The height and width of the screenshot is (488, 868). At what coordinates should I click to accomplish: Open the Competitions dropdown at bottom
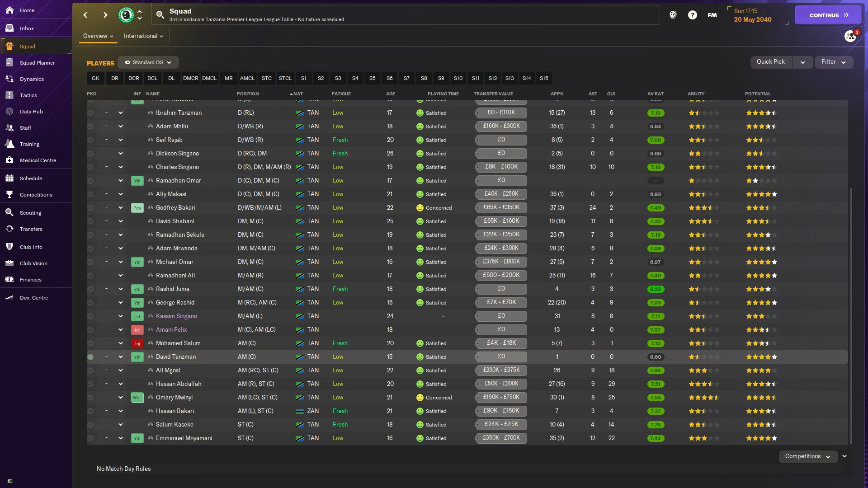(807, 456)
